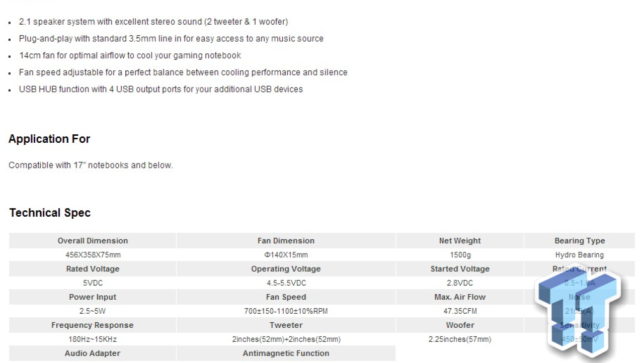This screenshot has height=363, width=644.
Task: Click the 47.35CFM air flow value
Action: click(x=460, y=311)
